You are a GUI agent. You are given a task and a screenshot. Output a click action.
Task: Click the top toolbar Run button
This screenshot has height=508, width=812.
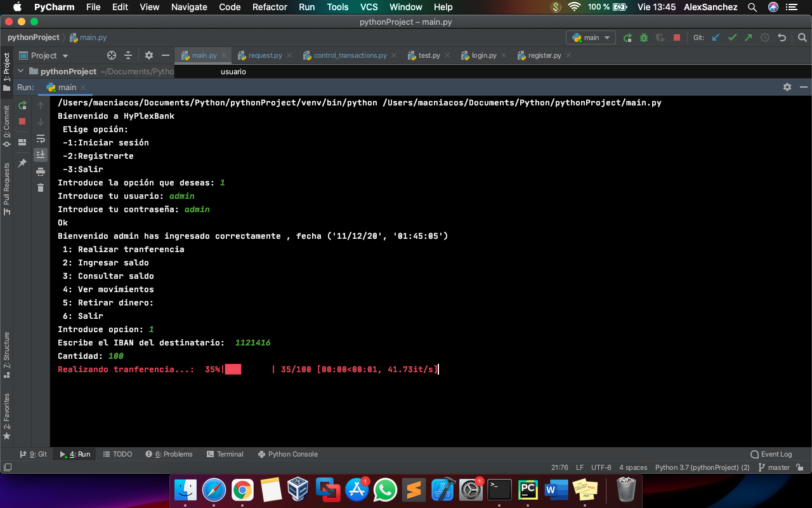coord(627,37)
